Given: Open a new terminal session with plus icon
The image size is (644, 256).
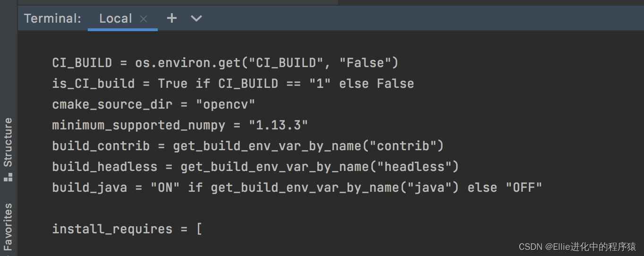Looking at the screenshot, I should pyautogui.click(x=172, y=18).
